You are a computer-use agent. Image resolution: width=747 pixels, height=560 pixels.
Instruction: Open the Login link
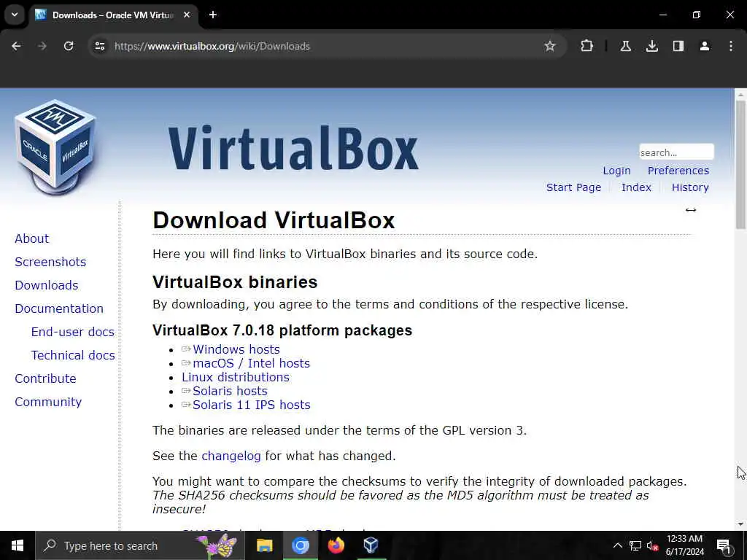tap(616, 171)
